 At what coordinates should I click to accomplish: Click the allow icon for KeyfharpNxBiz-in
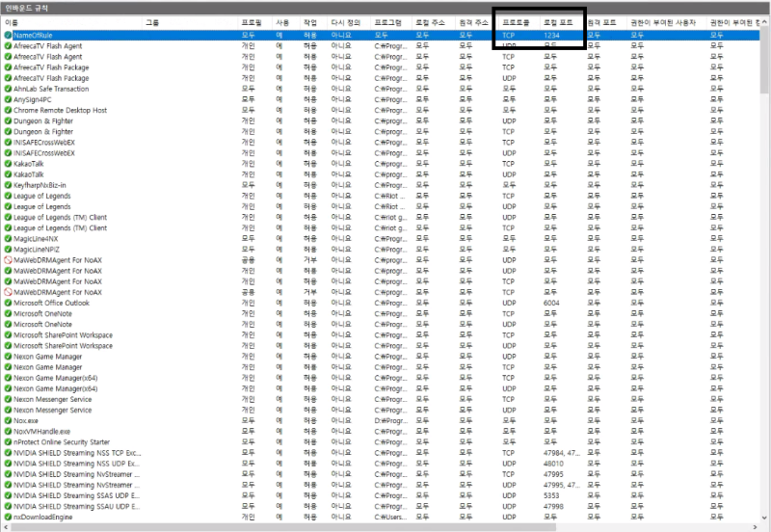[8, 185]
